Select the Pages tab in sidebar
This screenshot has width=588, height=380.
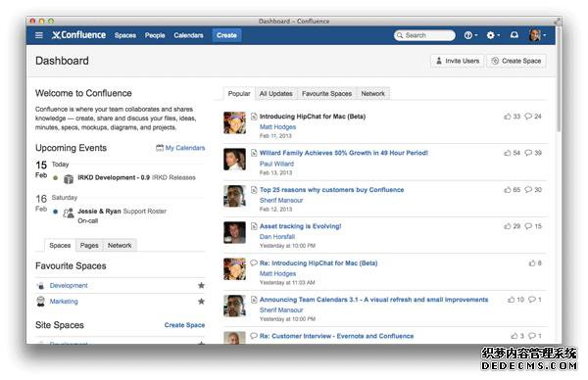[89, 246]
